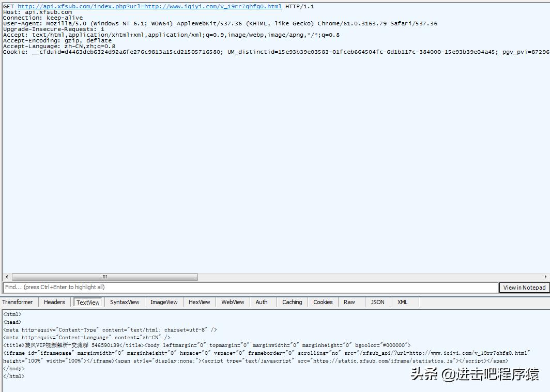Click the iframe id="iframepage" line

point(267,353)
